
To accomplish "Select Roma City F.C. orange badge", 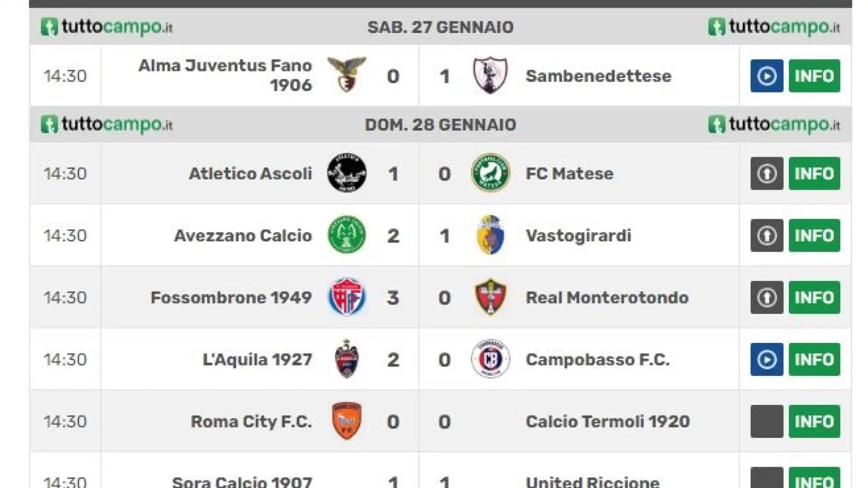I will point(347,421).
